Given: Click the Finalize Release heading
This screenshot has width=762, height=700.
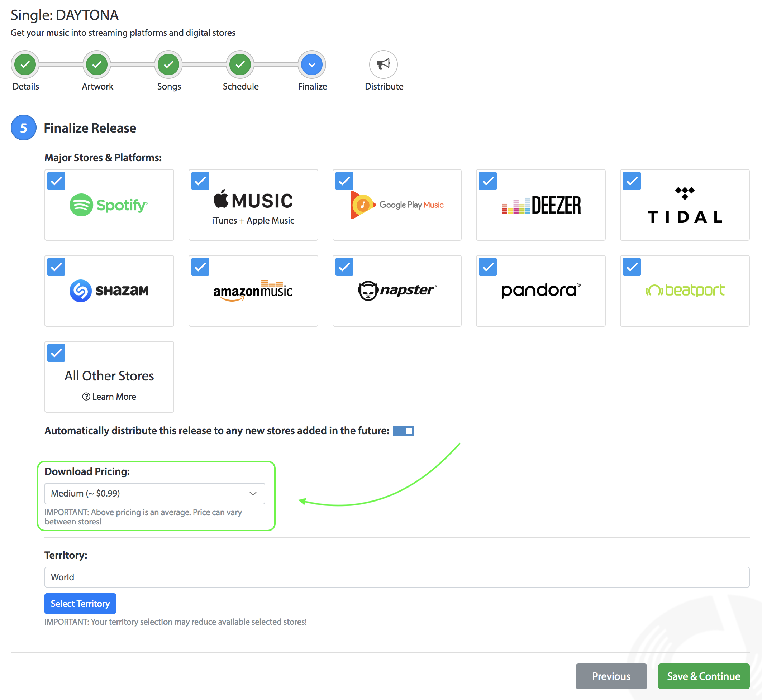Looking at the screenshot, I should pyautogui.click(x=90, y=128).
